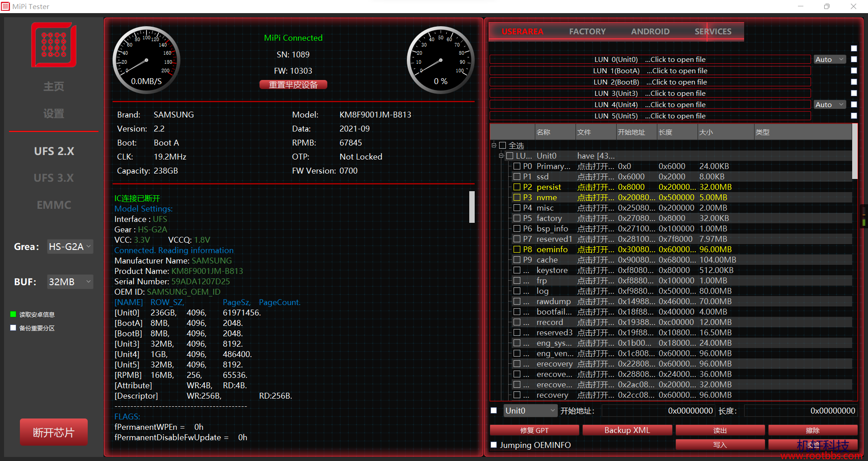Check the box beside LUN 2(BootB)
The width and height of the screenshot is (868, 461).
pyautogui.click(x=854, y=82)
